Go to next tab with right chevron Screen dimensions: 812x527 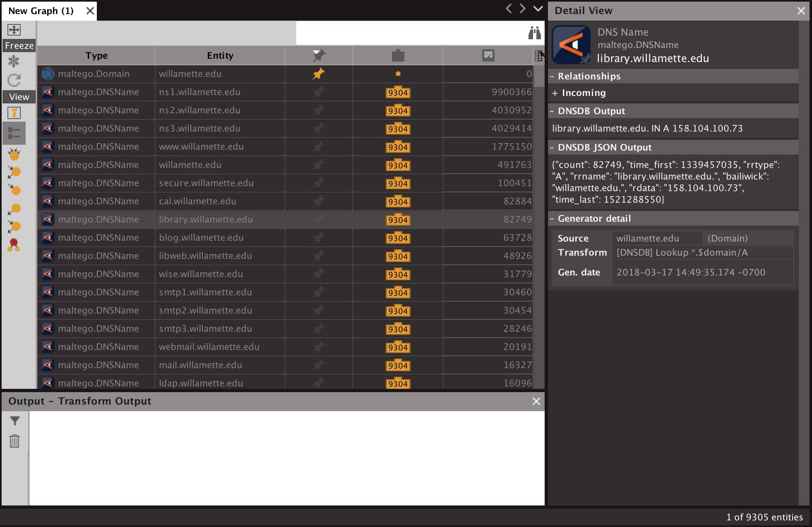pos(523,8)
